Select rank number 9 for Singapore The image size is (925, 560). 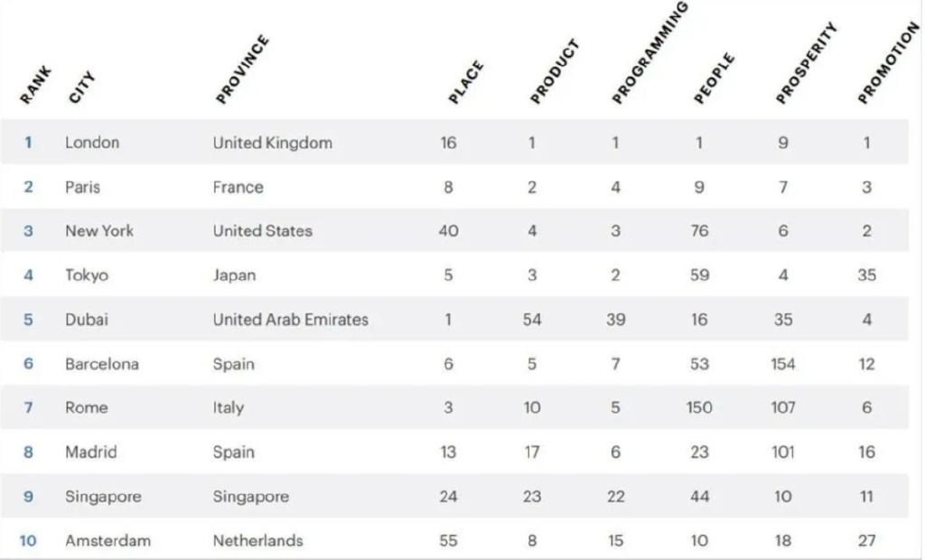coord(28,497)
